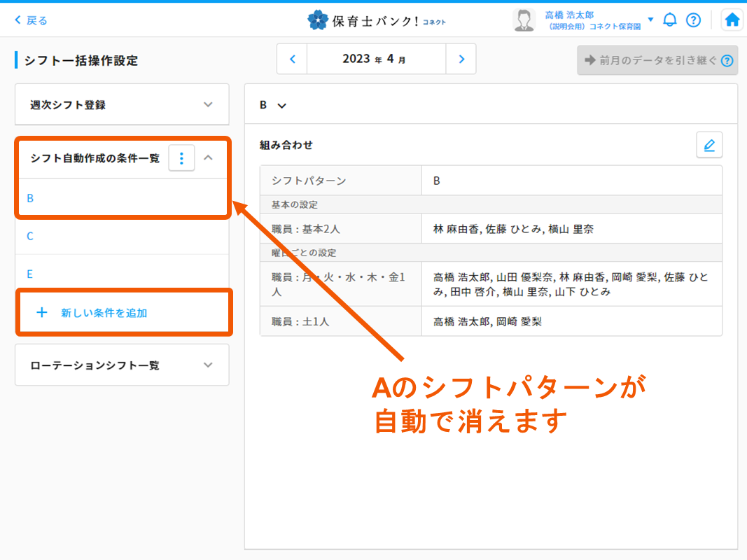
Task: Open the B pattern dropdown in right panel
Action: coord(273,105)
